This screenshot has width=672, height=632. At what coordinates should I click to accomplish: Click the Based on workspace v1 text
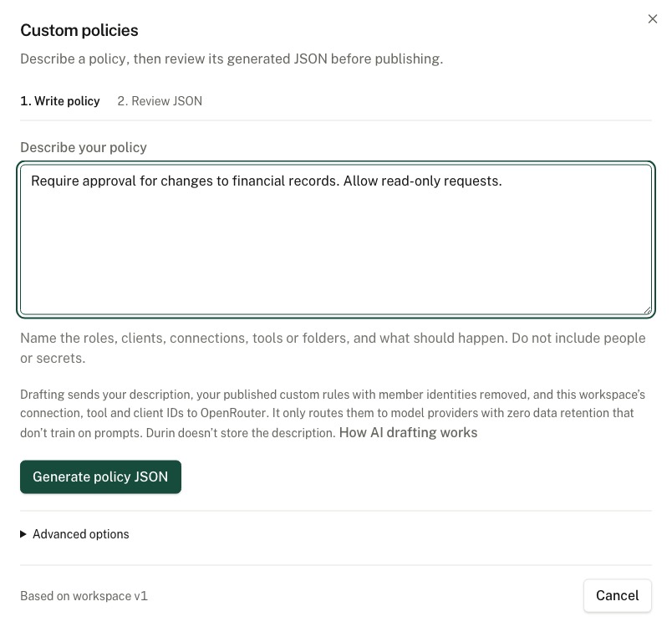coord(84,596)
